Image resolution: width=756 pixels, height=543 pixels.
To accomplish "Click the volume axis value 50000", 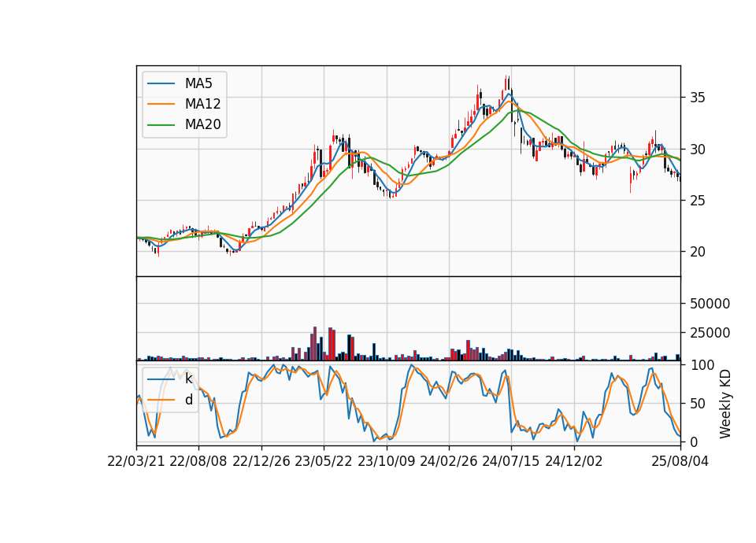I will pyautogui.click(x=710, y=304).
